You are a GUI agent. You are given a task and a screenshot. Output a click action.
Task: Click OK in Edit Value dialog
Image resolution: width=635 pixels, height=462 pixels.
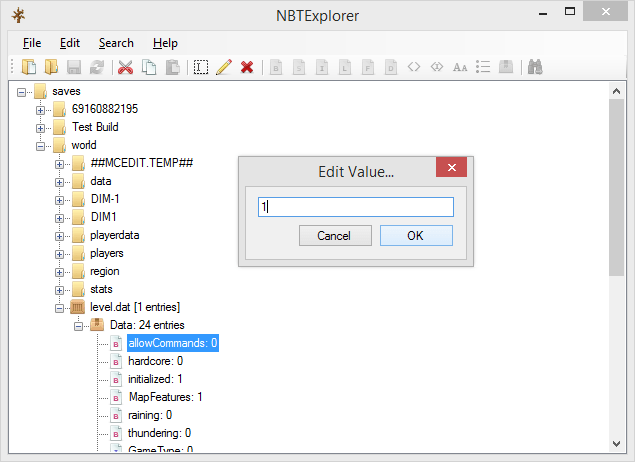(x=416, y=236)
